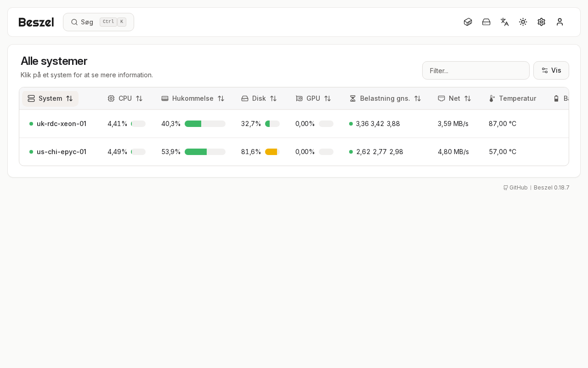588x368 pixels.
Task: Open the disk drive icon in header
Action: click(486, 22)
